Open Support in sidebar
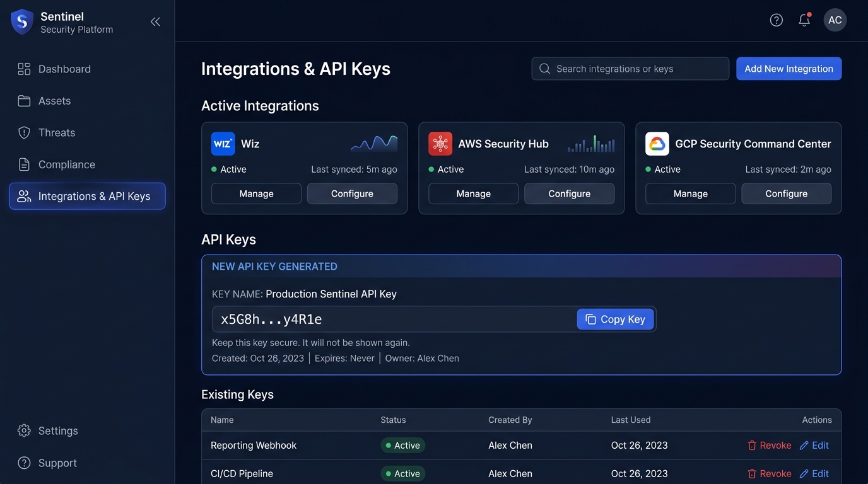868x484 pixels. coord(87,463)
